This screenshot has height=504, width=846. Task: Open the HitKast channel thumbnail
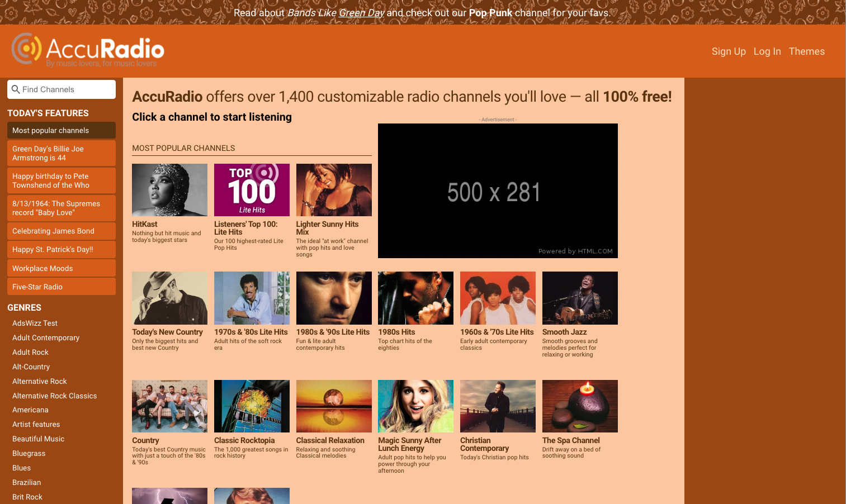[169, 190]
